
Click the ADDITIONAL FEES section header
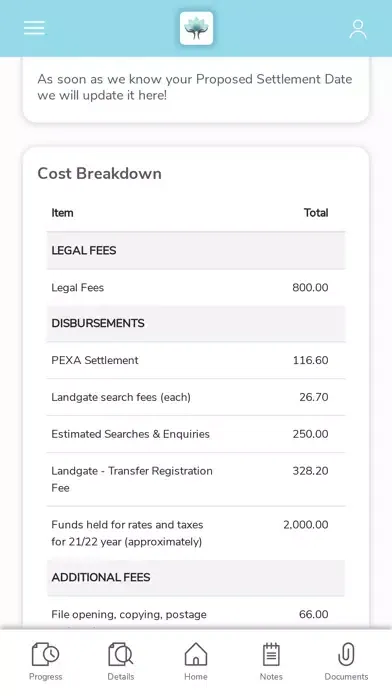[196, 577]
